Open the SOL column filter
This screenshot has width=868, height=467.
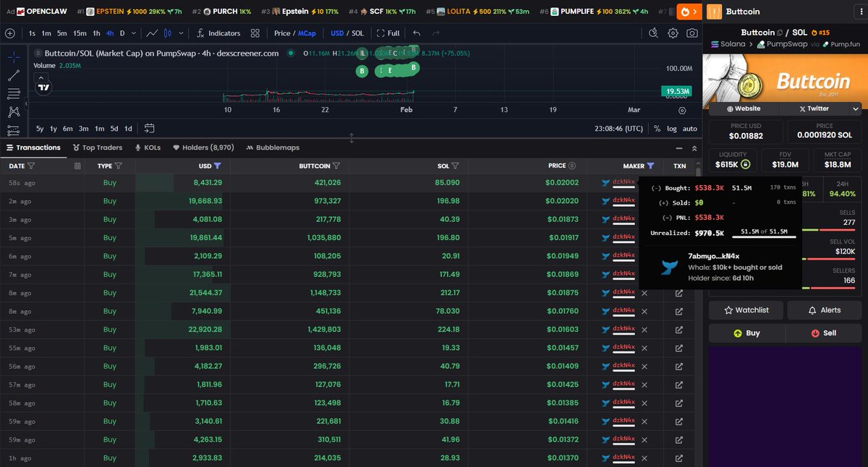pyautogui.click(x=456, y=166)
